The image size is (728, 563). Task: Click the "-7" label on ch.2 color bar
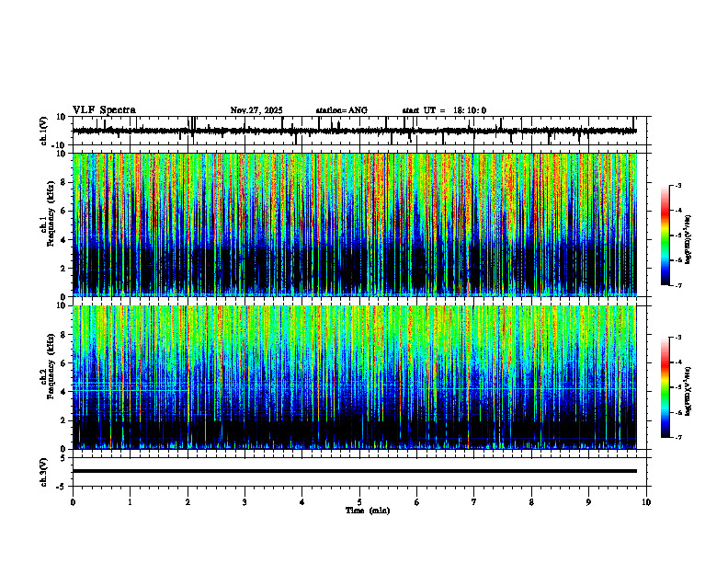point(678,437)
